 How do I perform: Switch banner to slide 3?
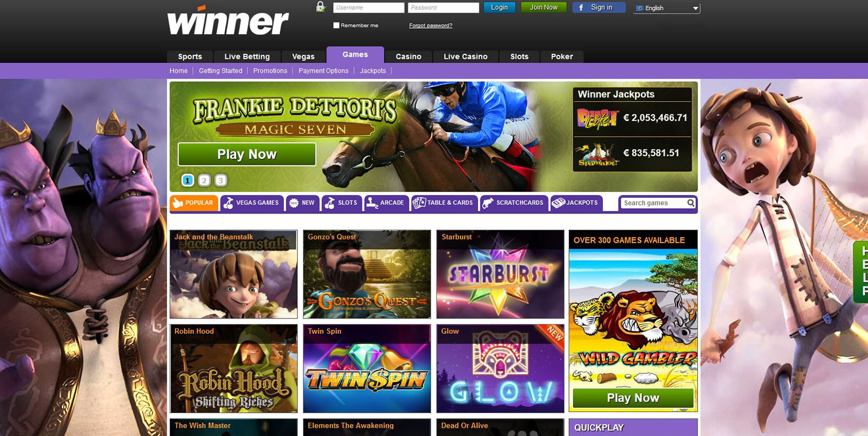pos(220,180)
